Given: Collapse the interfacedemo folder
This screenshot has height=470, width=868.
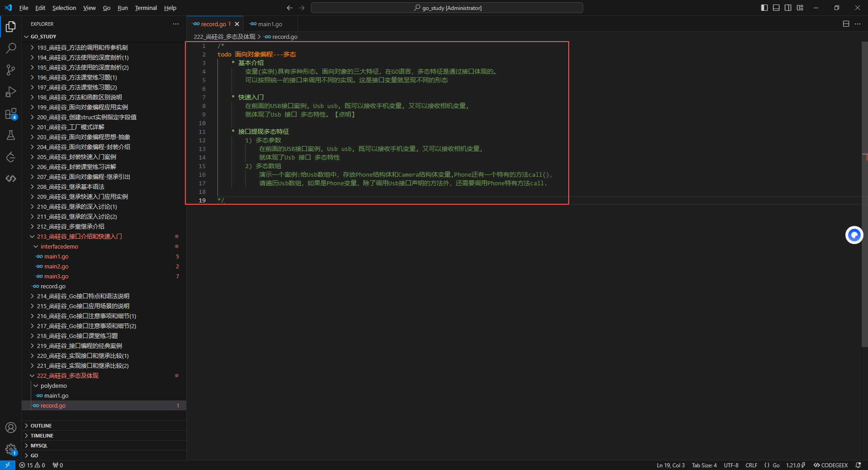Looking at the screenshot, I should 104,246.
